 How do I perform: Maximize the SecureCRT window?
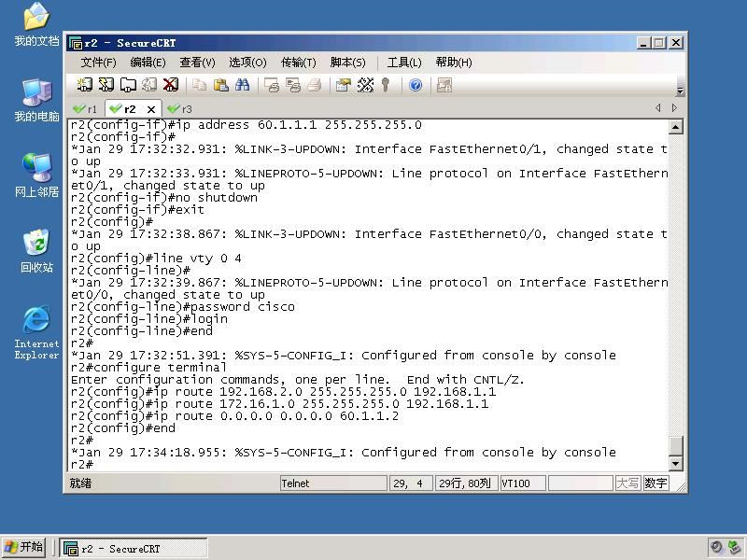coord(659,43)
